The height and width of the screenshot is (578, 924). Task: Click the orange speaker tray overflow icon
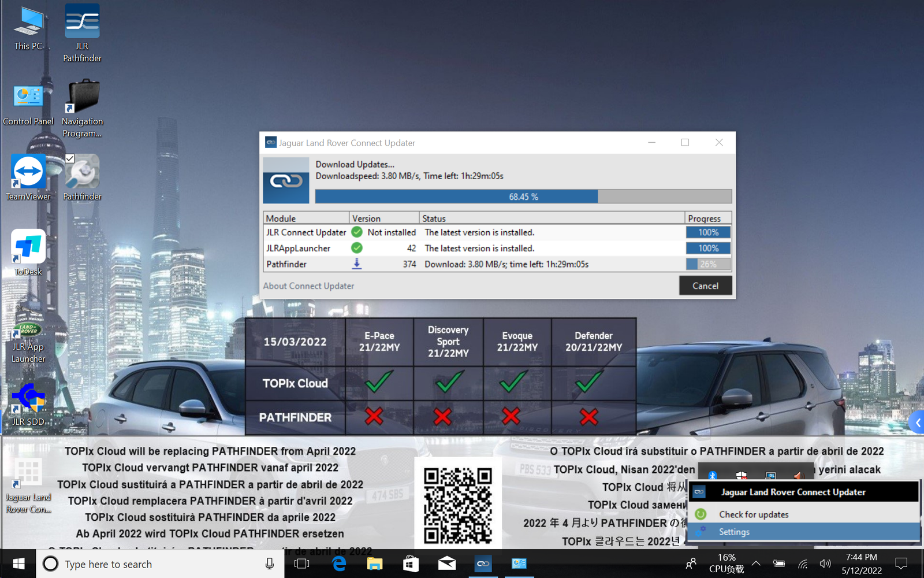tap(799, 475)
